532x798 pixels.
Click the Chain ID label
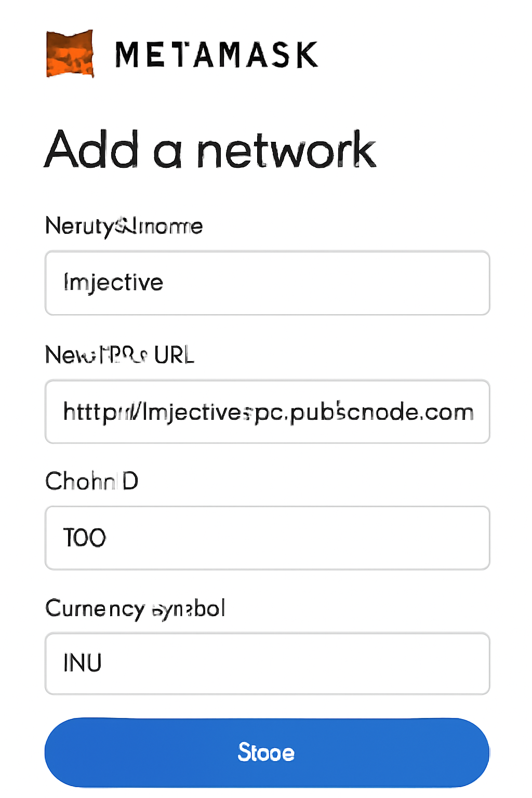(91, 481)
